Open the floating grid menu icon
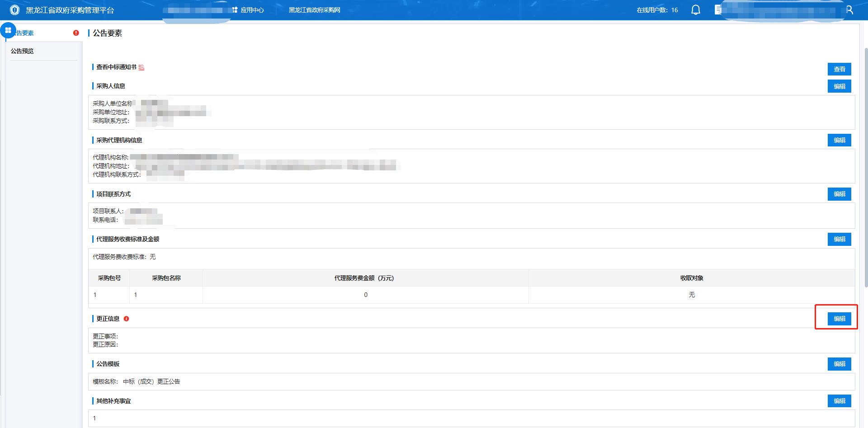This screenshot has height=428, width=868. pyautogui.click(x=8, y=30)
